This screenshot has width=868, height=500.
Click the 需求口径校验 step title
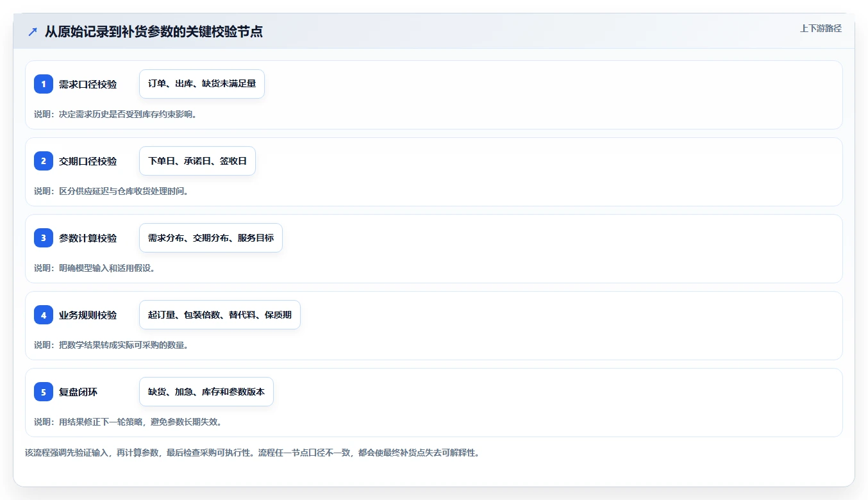pyautogui.click(x=88, y=84)
